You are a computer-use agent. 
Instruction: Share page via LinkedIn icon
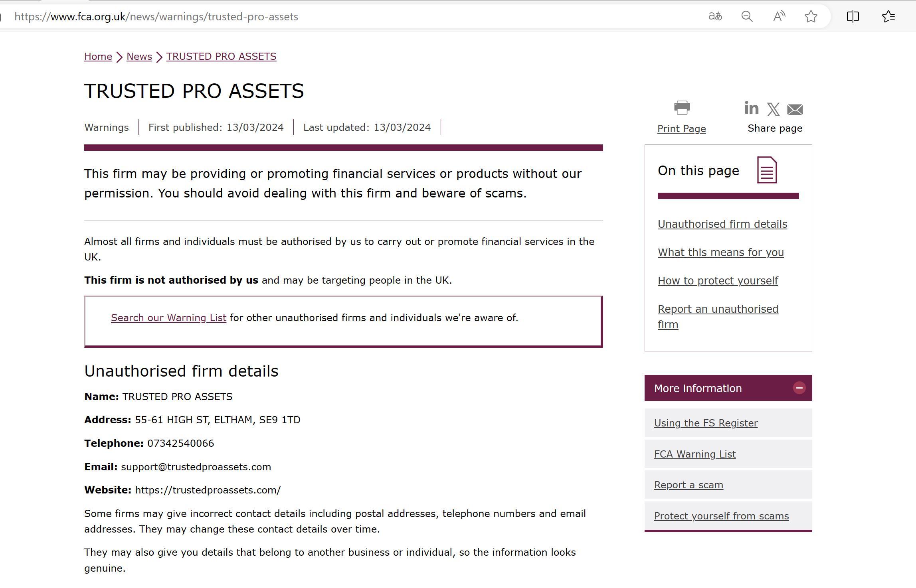pos(751,108)
